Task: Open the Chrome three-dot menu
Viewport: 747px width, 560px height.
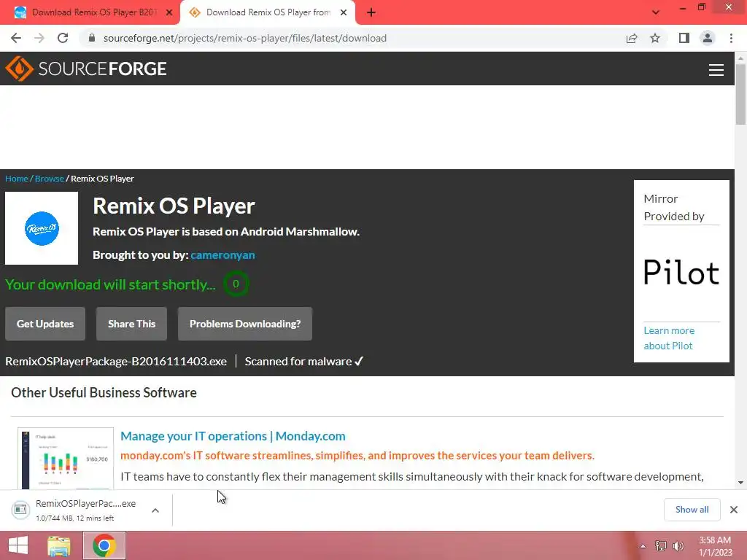Action: point(731,38)
